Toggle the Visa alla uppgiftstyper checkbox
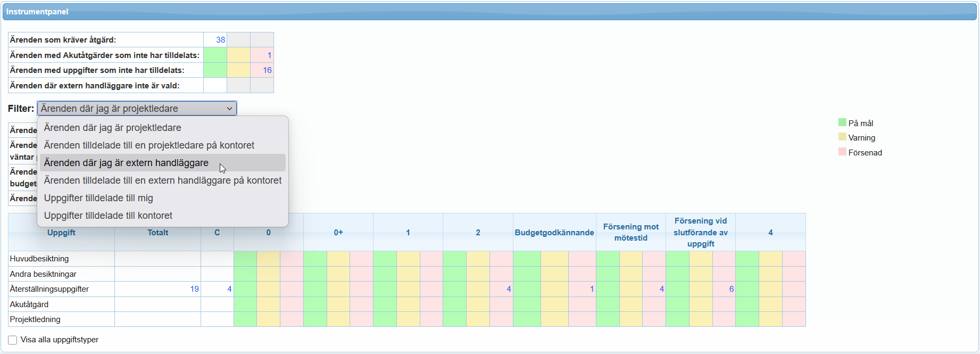The height and width of the screenshot is (354, 980). [13, 340]
